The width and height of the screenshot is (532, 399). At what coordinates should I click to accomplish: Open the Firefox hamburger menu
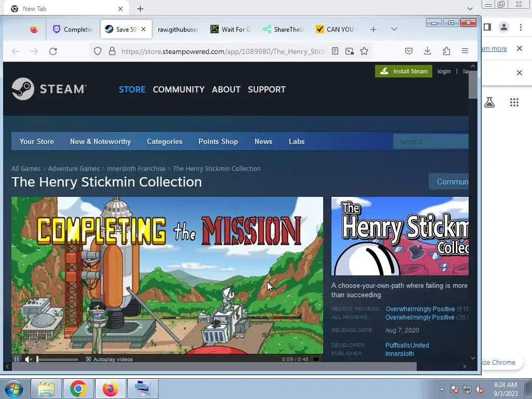tap(465, 51)
